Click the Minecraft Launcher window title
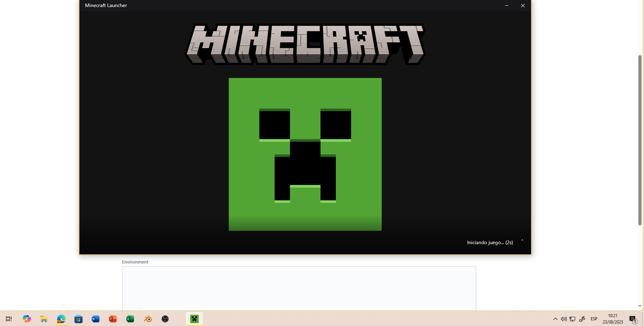 (x=106, y=5)
